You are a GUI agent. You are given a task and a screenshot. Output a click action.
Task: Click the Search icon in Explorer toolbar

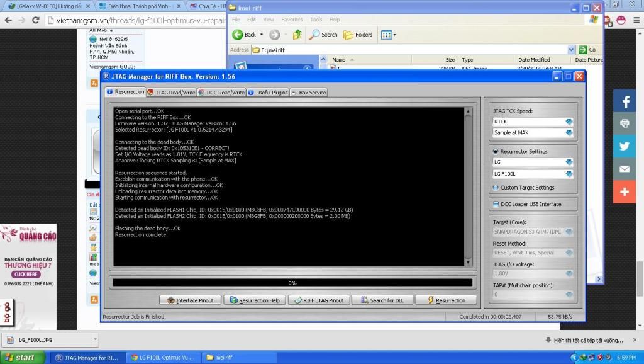pyautogui.click(x=314, y=35)
